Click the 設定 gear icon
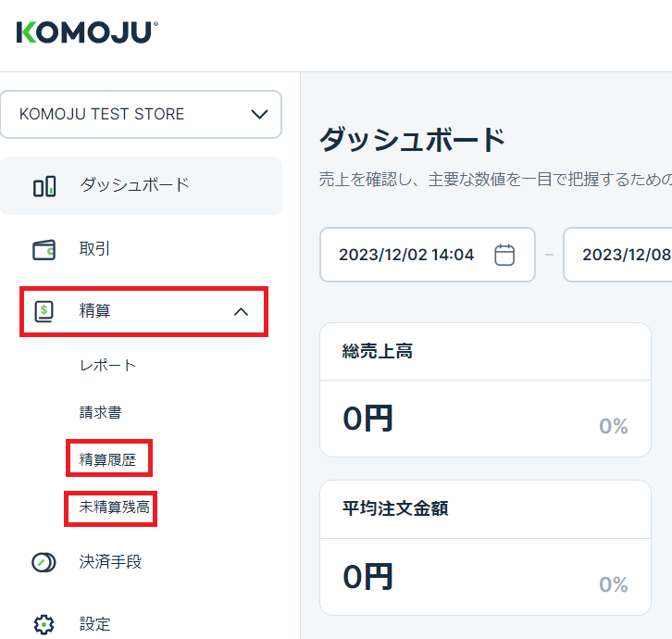 click(44, 623)
